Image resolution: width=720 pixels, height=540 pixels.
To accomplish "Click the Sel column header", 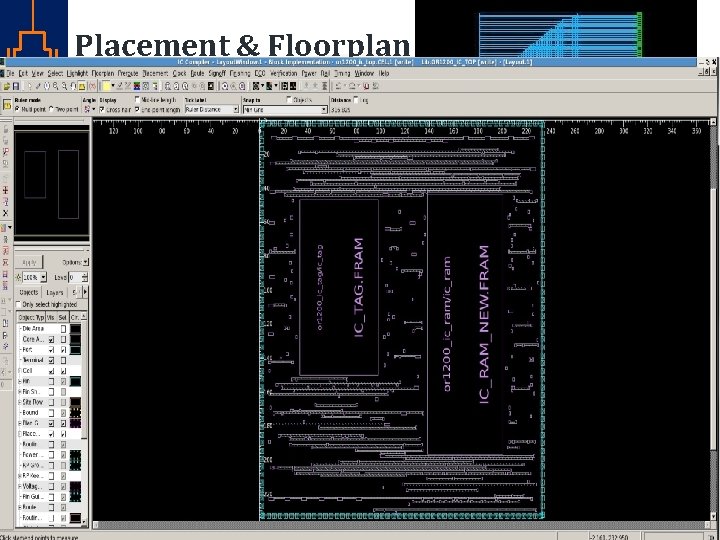I will [x=62, y=317].
